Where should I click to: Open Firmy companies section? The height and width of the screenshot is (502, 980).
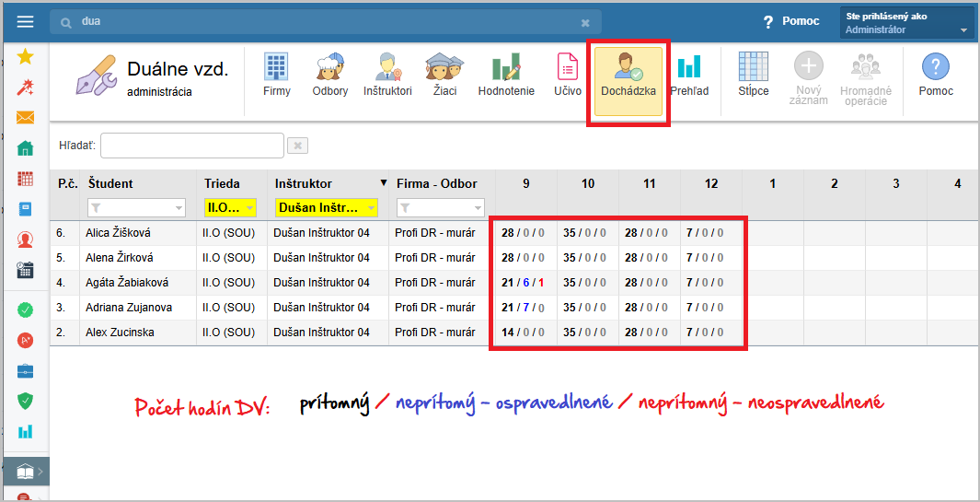[x=277, y=76]
